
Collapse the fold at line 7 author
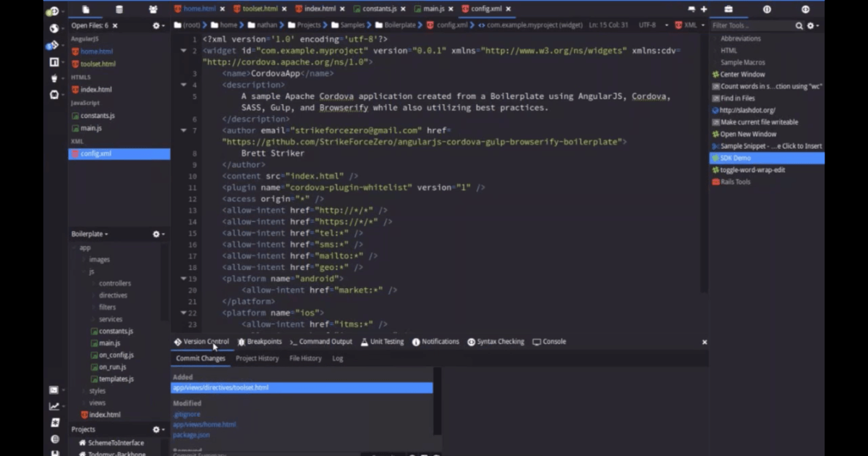pyautogui.click(x=184, y=130)
